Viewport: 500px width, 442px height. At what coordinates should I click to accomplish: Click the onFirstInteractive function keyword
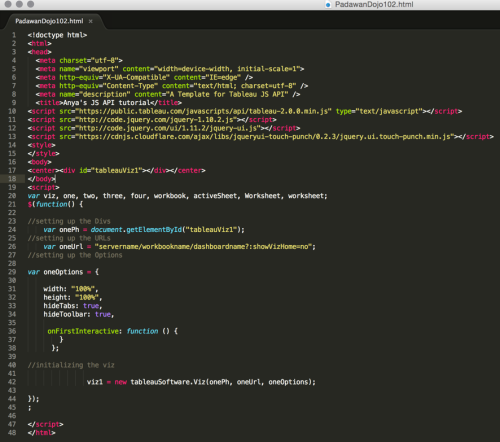142,331
